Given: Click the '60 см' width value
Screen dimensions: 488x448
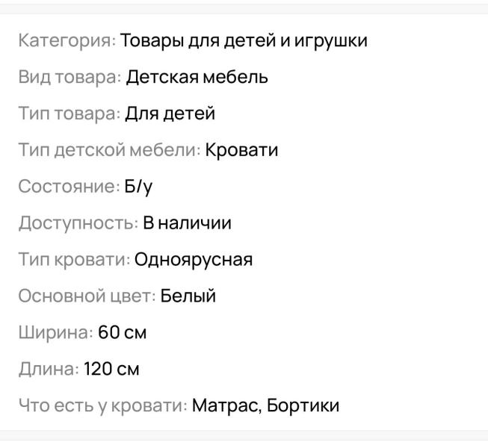Looking at the screenshot, I should [x=123, y=333].
